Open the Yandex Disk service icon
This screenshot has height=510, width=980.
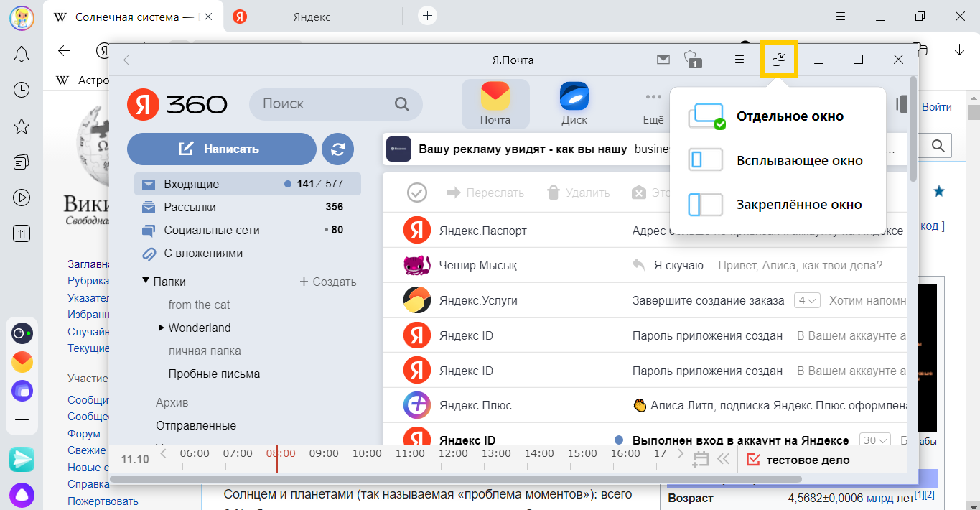[574, 101]
